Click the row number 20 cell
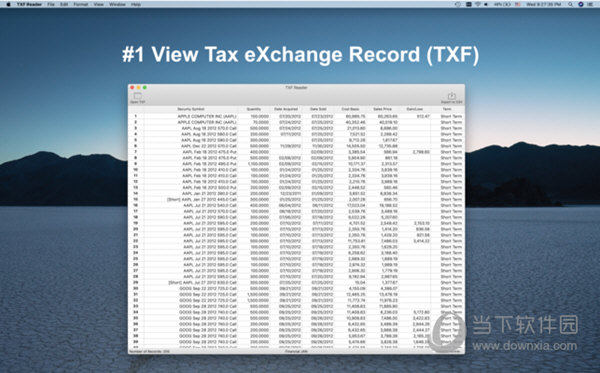Image resolution: width=600 pixels, height=373 pixels. click(x=135, y=229)
